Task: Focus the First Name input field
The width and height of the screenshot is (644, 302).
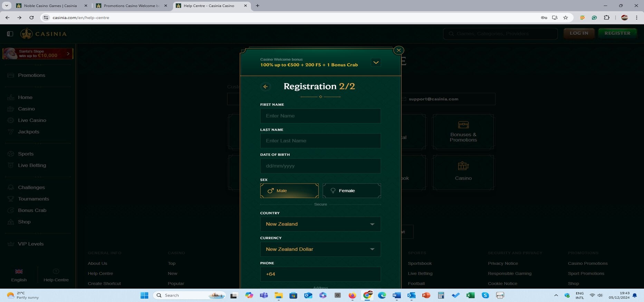Action: click(x=320, y=116)
